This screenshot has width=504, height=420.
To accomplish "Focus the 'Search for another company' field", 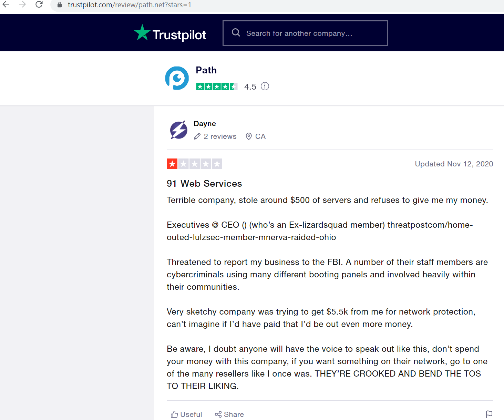I will coord(310,33).
